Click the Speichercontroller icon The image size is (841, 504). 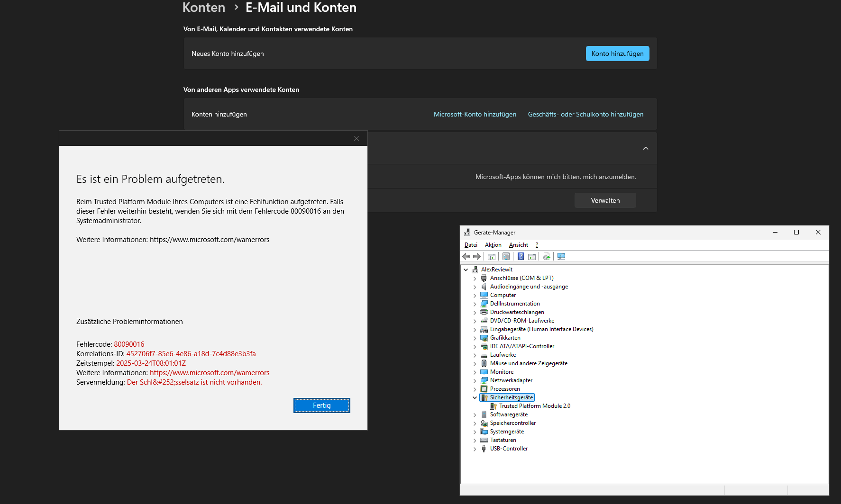[x=484, y=423]
